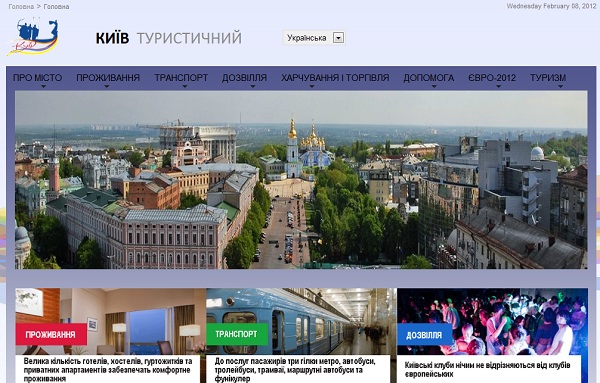Expand ХАРЧУВАННЯ І ТОРГІВЛЯ menu

(x=335, y=78)
